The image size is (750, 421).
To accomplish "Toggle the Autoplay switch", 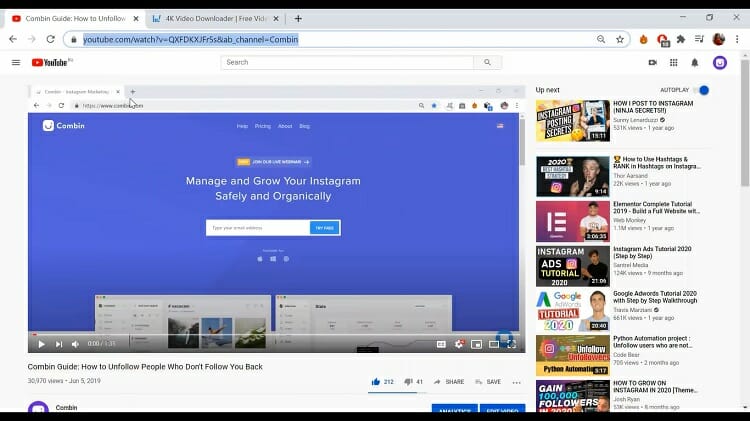I will tap(701, 90).
